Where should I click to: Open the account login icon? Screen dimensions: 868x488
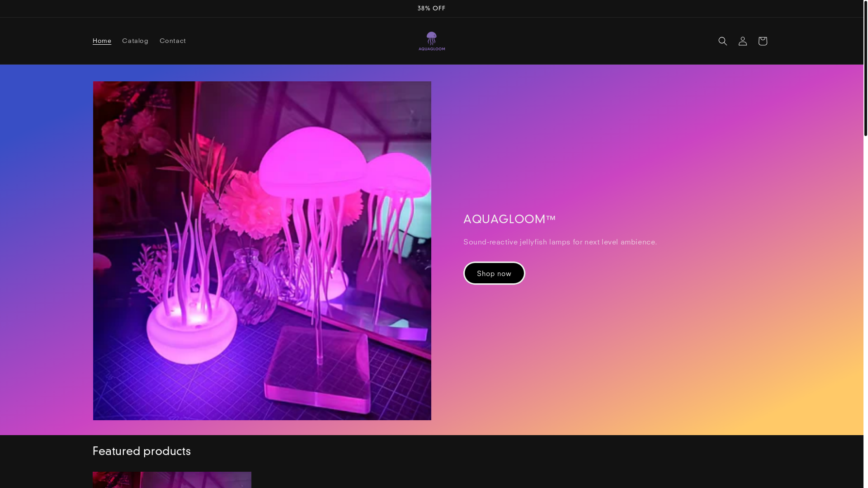coord(742,41)
